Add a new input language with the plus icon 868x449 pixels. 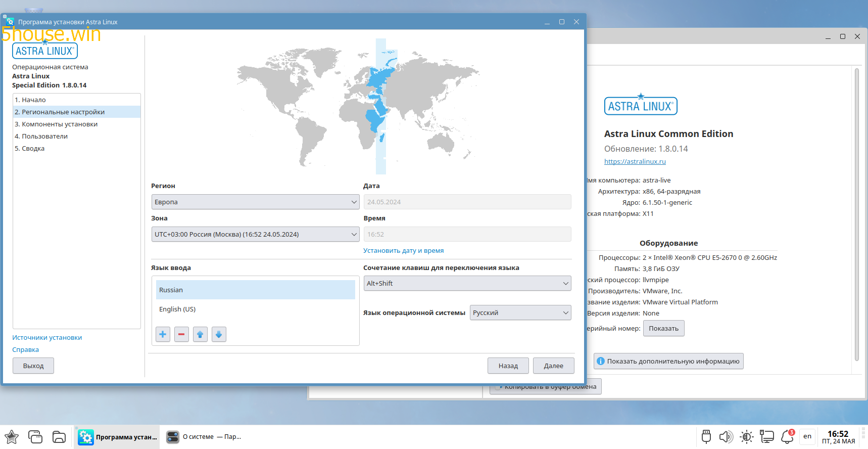point(163,334)
